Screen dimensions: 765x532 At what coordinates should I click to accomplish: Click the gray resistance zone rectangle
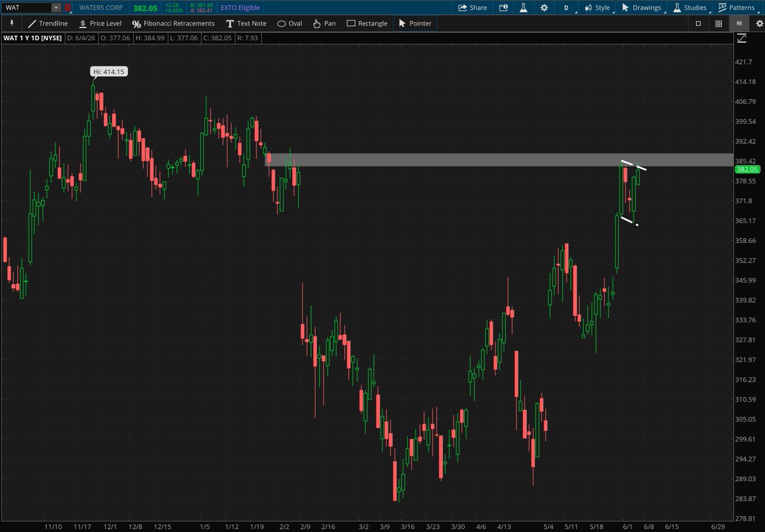pos(499,160)
